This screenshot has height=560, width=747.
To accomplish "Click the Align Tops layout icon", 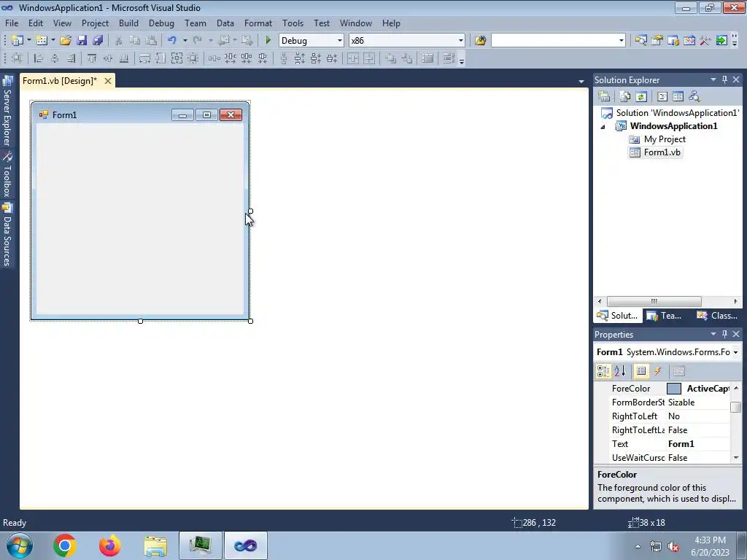I will (92, 58).
